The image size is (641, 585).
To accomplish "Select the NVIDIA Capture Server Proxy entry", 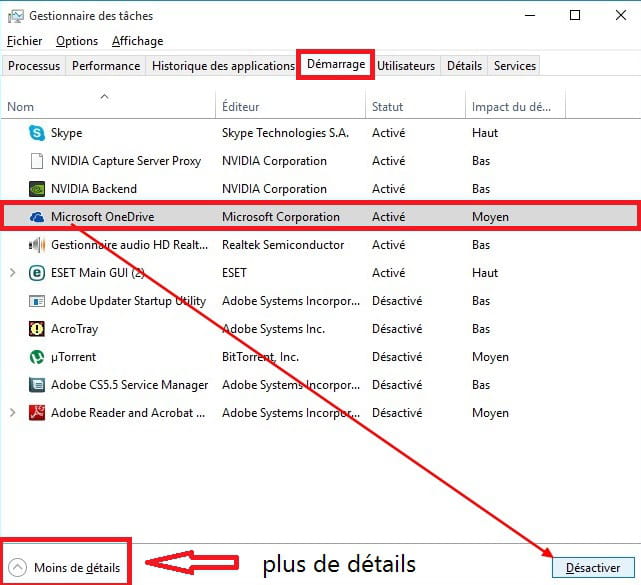I will (126, 161).
